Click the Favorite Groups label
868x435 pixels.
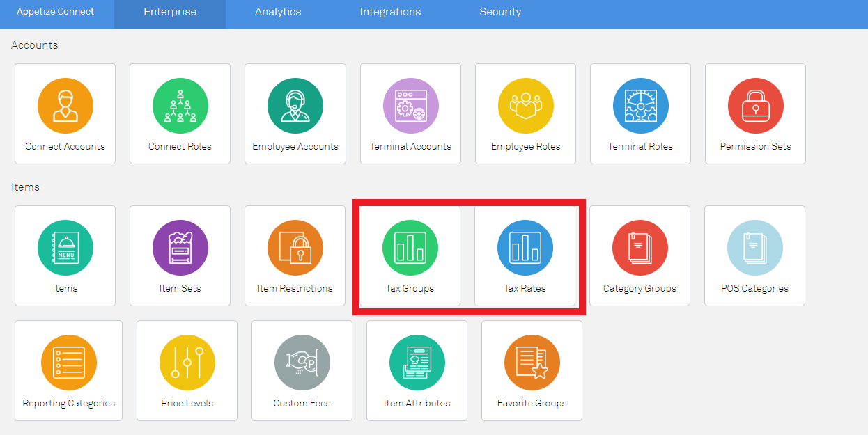pos(532,403)
